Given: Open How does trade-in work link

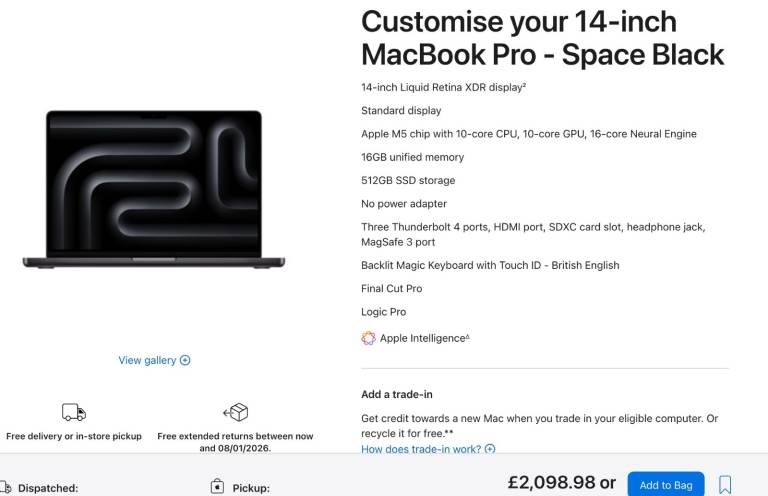Looking at the screenshot, I should pyautogui.click(x=421, y=449).
